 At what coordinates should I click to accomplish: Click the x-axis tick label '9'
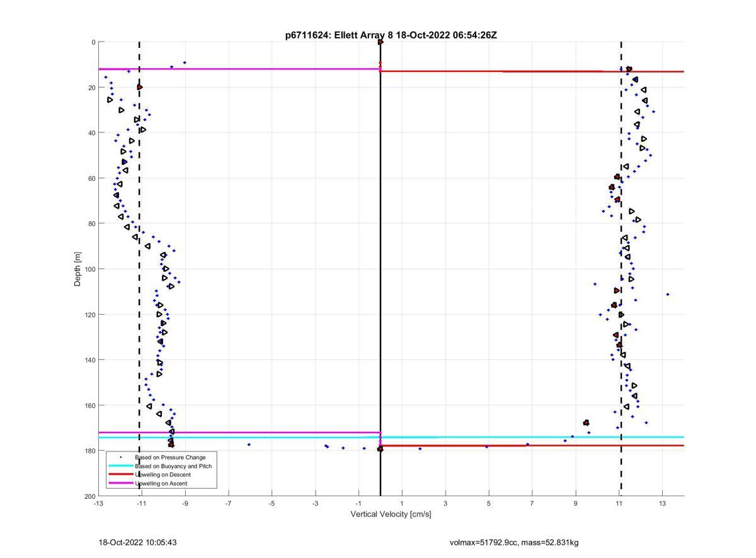(575, 504)
